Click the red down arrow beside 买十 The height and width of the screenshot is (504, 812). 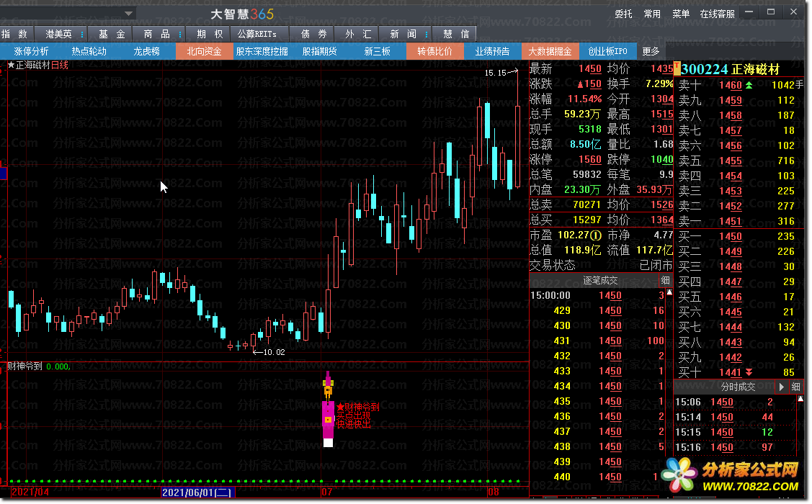tap(749, 372)
